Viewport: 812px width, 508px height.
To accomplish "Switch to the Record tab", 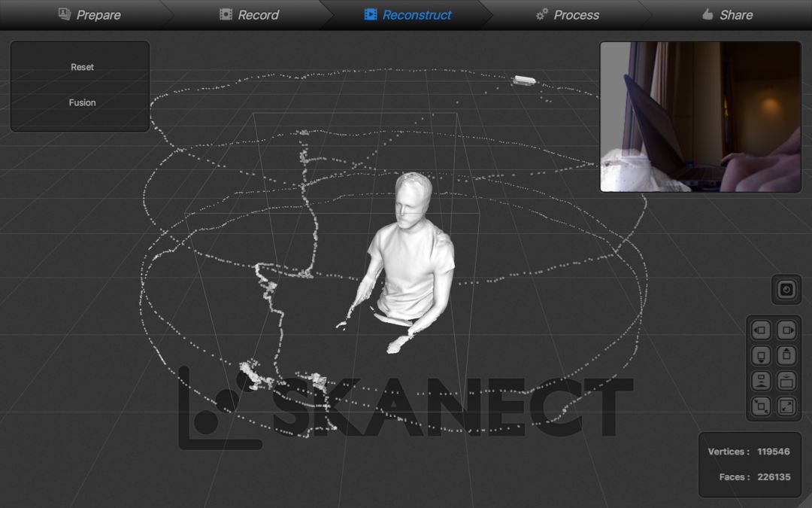I will [x=249, y=14].
